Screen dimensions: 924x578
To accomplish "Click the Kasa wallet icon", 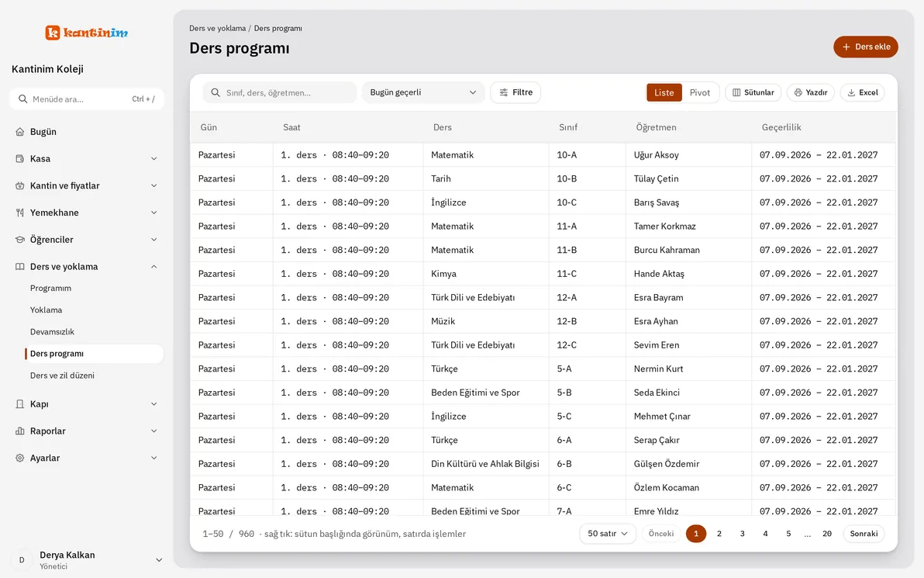I will pos(20,158).
